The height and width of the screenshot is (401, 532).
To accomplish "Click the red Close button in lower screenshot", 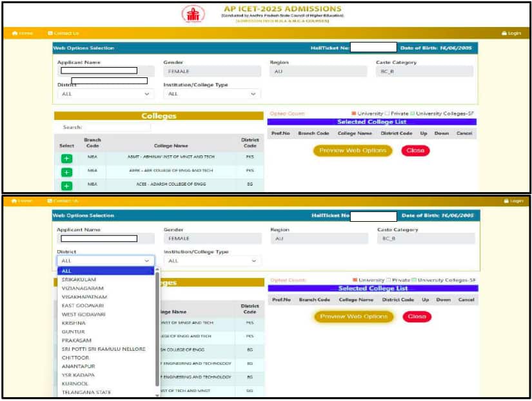I will (417, 317).
